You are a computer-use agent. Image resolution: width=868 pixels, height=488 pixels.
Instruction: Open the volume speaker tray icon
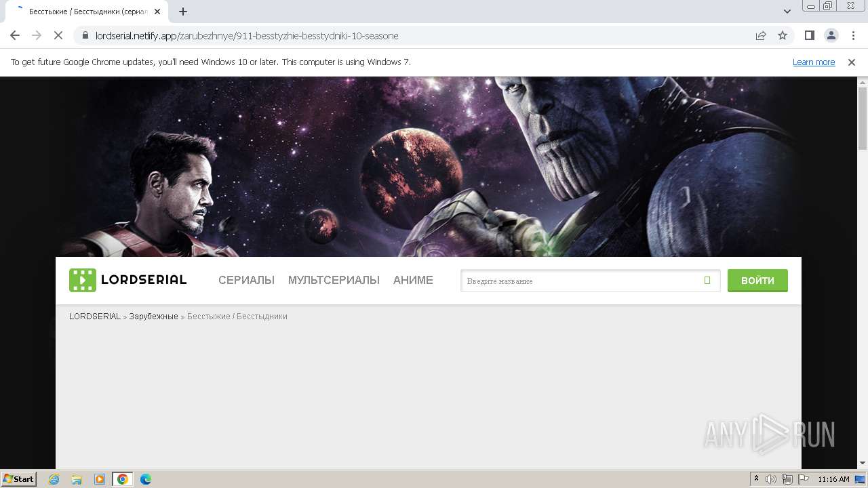pyautogui.click(x=771, y=479)
